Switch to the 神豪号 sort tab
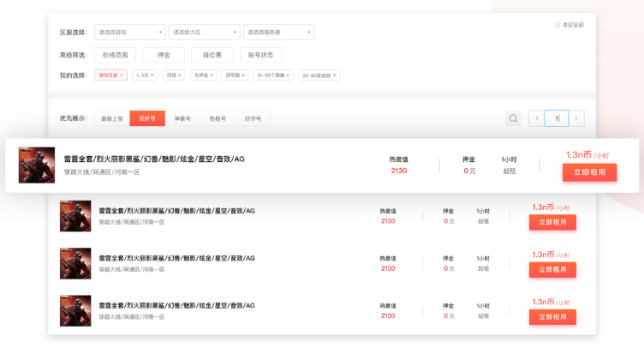This screenshot has height=354, width=644. click(182, 118)
